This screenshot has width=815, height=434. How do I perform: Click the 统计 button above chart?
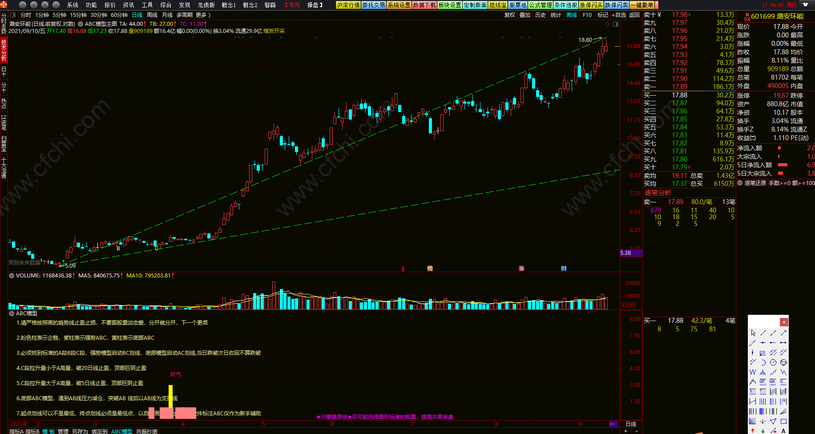tap(556, 15)
